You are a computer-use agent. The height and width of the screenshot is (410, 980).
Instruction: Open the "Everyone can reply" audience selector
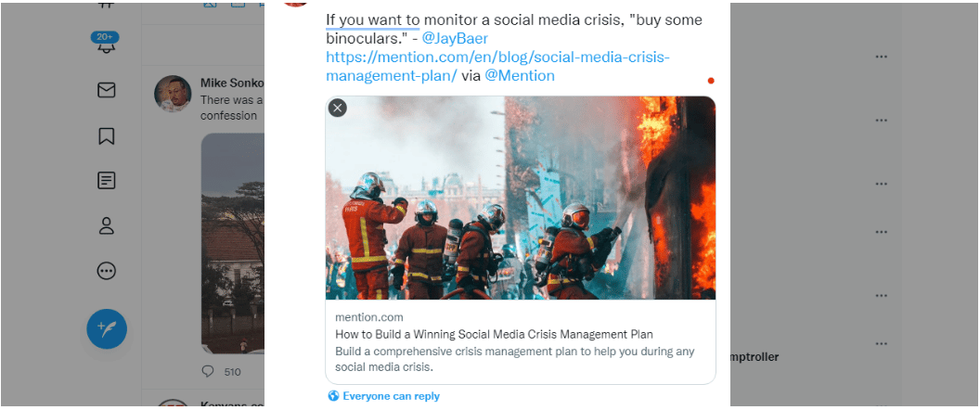383,396
